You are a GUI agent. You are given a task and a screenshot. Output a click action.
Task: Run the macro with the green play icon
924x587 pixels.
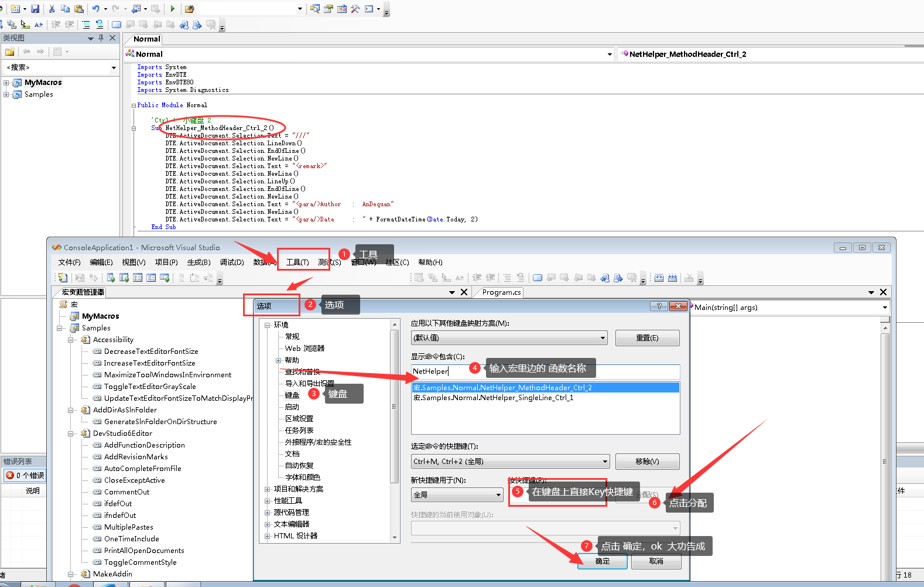(x=172, y=9)
